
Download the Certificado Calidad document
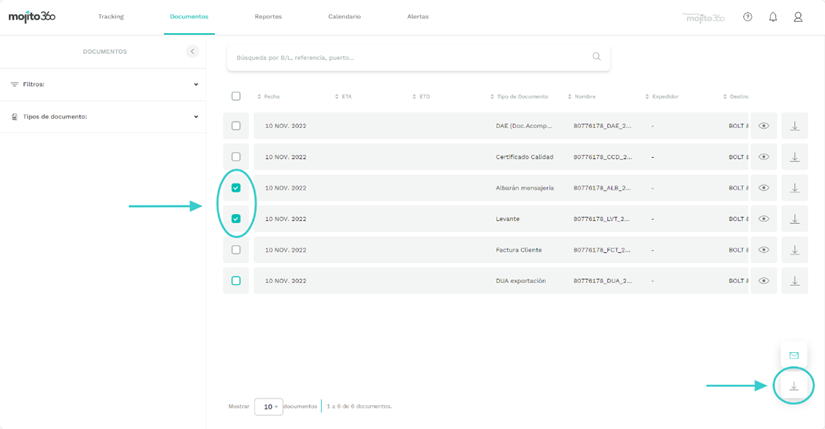click(795, 157)
